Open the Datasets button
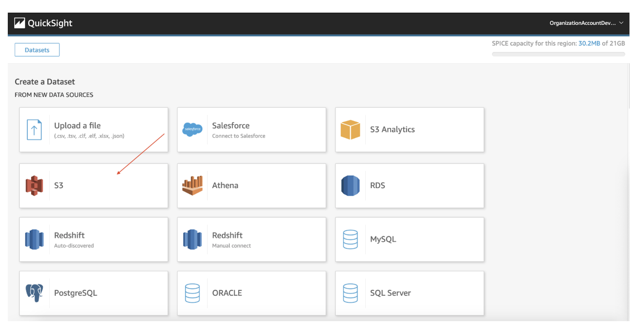 (37, 50)
